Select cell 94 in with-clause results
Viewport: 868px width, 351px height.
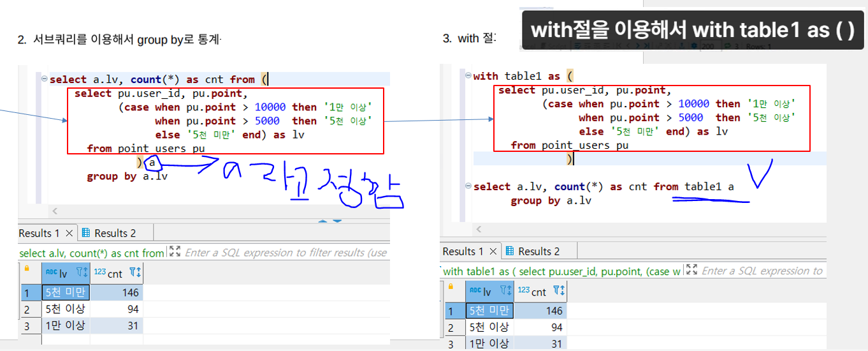tap(540, 327)
